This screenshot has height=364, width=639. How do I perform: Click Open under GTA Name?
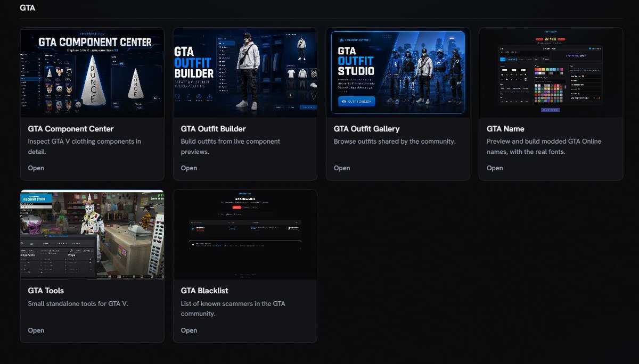click(x=495, y=168)
